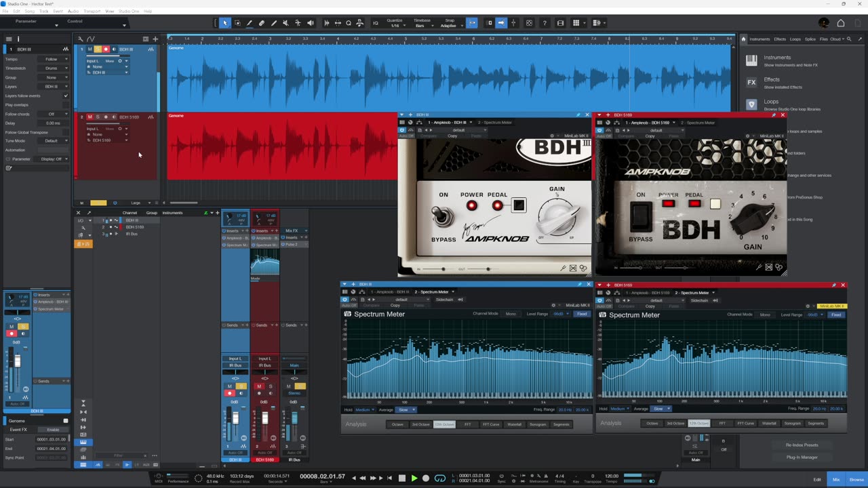Screen dimensions: 868x488
Task: Expand Hold Medium dropdown in BDH III meter
Action: (x=363, y=409)
